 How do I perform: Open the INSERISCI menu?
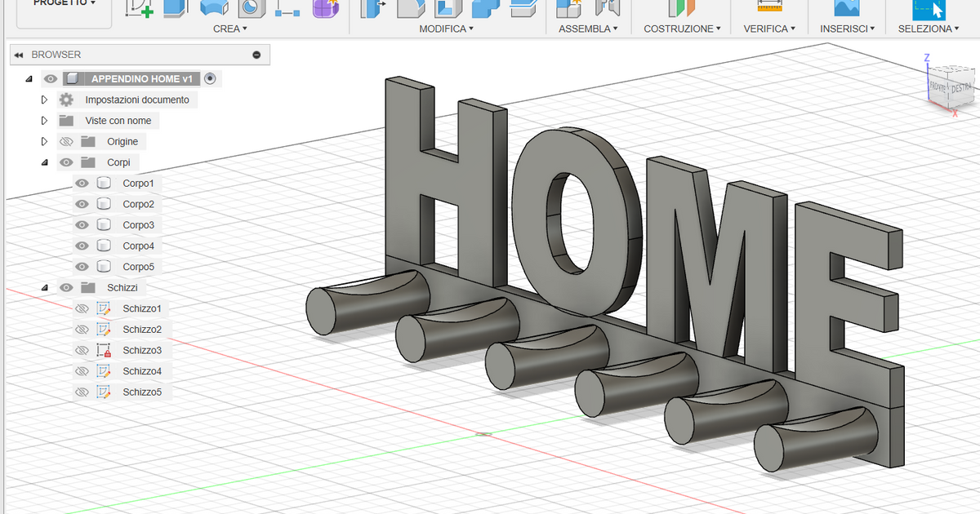click(x=848, y=29)
